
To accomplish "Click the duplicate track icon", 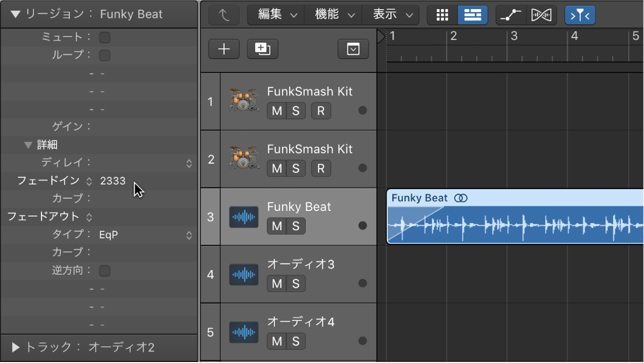I will point(262,49).
